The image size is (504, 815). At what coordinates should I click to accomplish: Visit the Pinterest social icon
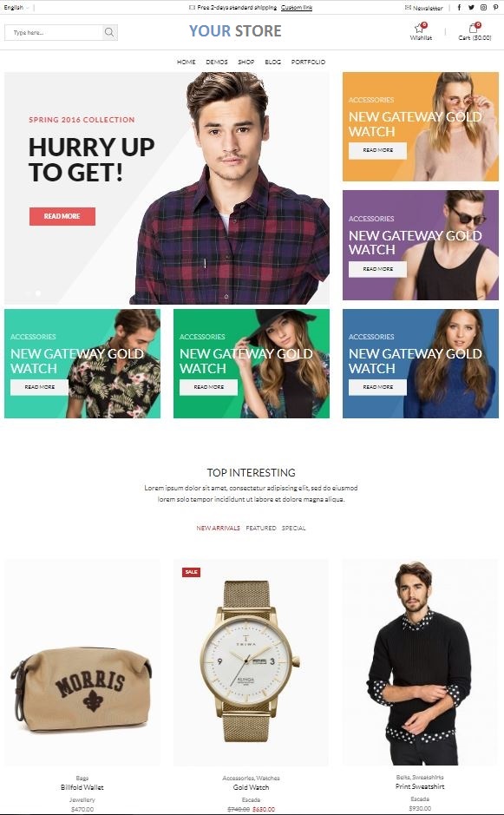[x=495, y=7]
